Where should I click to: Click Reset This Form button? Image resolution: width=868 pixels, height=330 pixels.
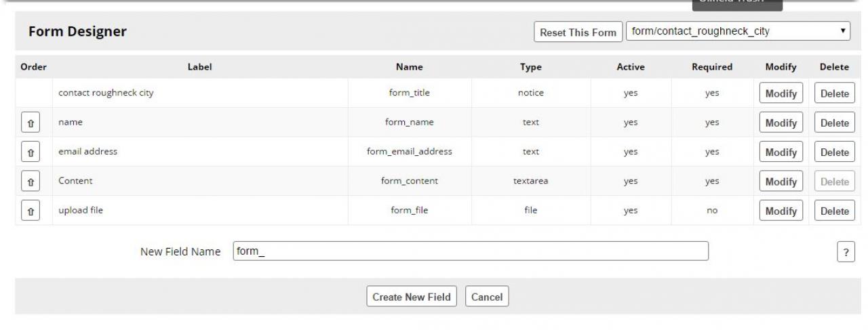tap(578, 32)
